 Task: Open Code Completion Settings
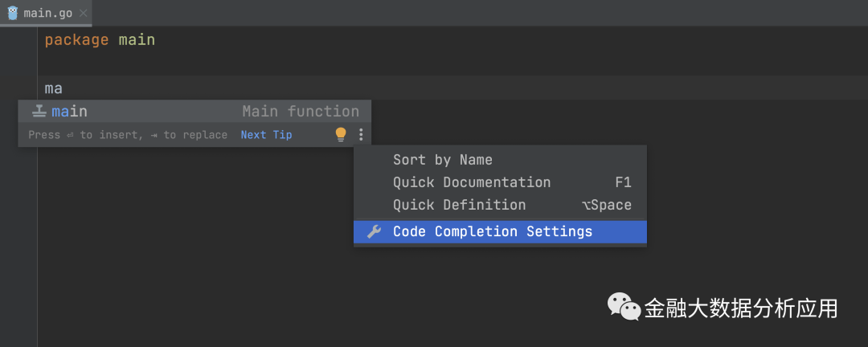pos(492,232)
